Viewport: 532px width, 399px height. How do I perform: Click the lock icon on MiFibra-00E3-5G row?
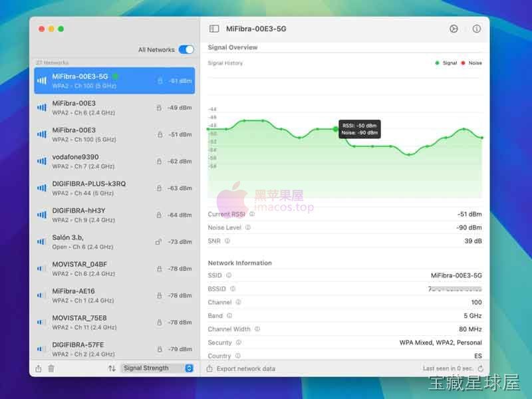click(160, 80)
